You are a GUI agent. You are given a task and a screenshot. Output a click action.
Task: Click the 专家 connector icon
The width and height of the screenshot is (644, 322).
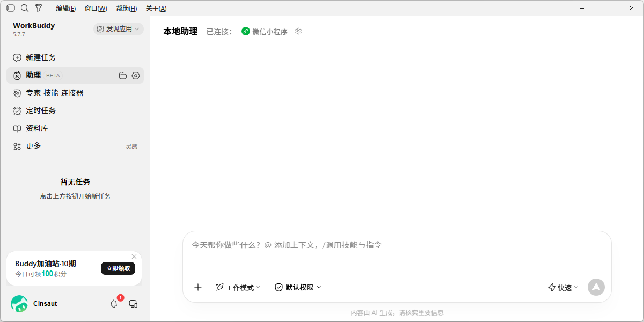[17, 93]
